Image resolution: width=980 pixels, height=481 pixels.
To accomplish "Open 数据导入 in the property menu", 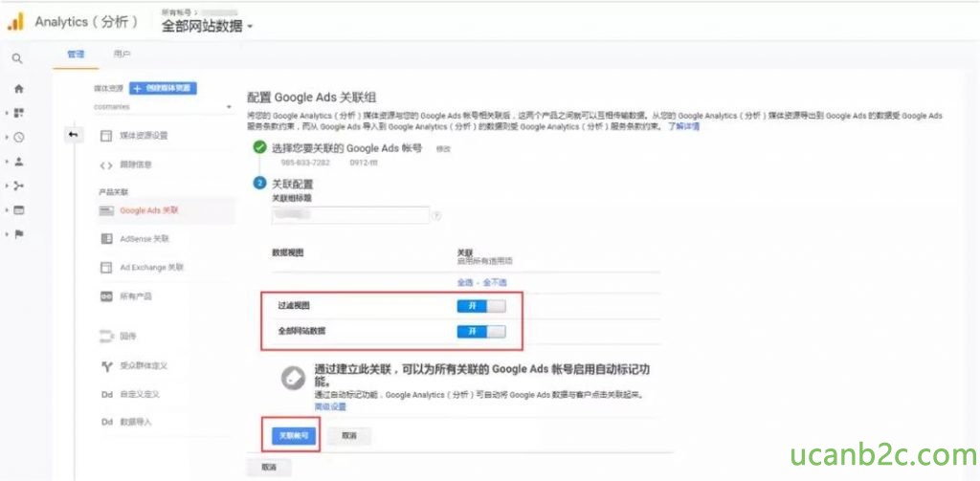I will (x=135, y=423).
